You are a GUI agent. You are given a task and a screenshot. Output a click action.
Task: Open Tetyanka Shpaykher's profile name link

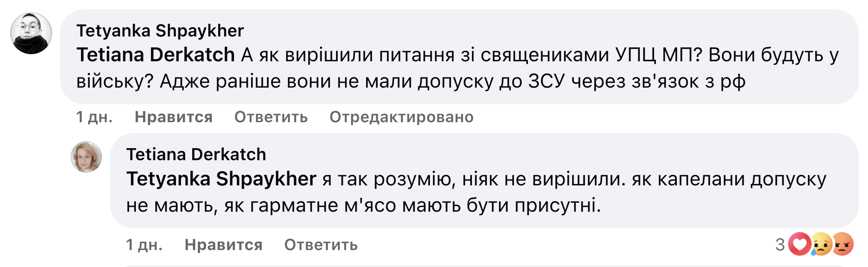(161, 31)
